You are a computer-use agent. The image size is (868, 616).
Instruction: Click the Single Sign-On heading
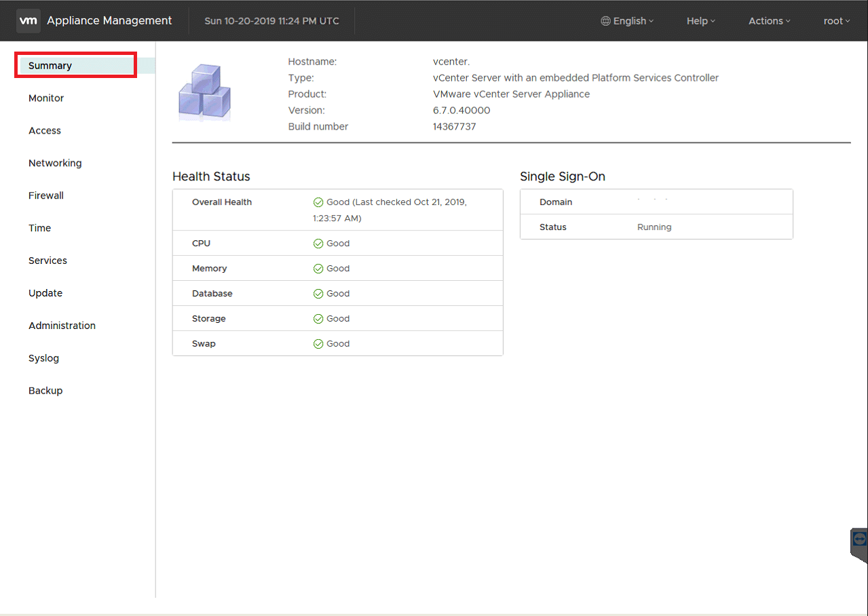[563, 176]
